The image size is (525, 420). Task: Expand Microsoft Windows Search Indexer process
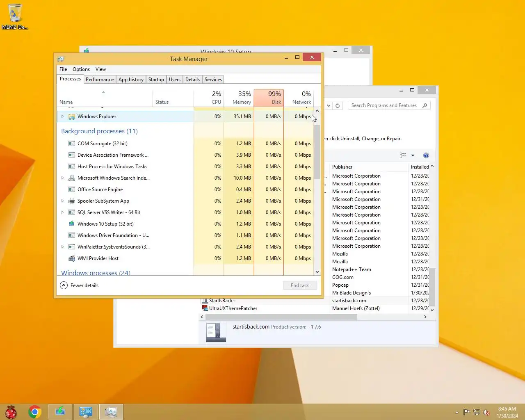pos(62,178)
